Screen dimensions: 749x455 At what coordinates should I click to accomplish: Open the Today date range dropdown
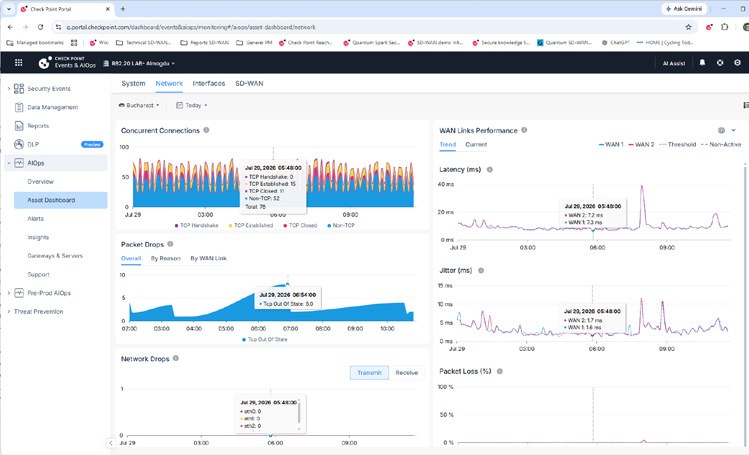click(192, 105)
